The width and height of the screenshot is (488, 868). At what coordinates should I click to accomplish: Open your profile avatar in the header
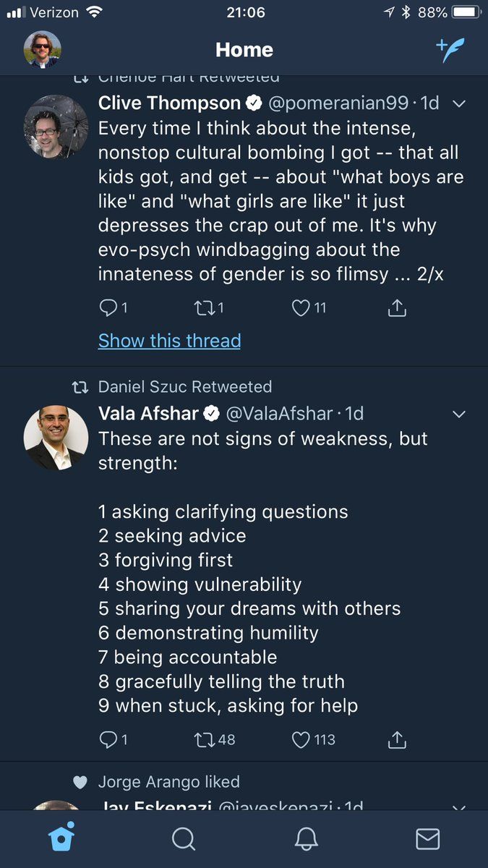pyautogui.click(x=43, y=49)
